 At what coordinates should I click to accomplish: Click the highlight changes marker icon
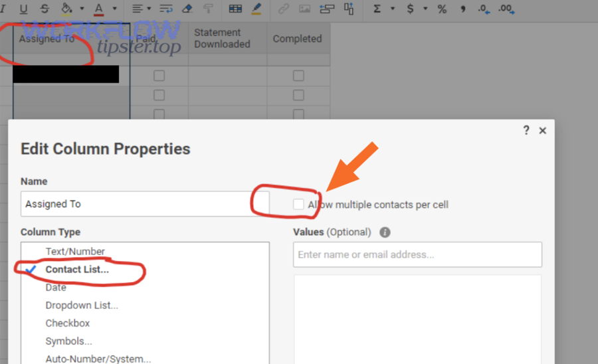click(256, 9)
